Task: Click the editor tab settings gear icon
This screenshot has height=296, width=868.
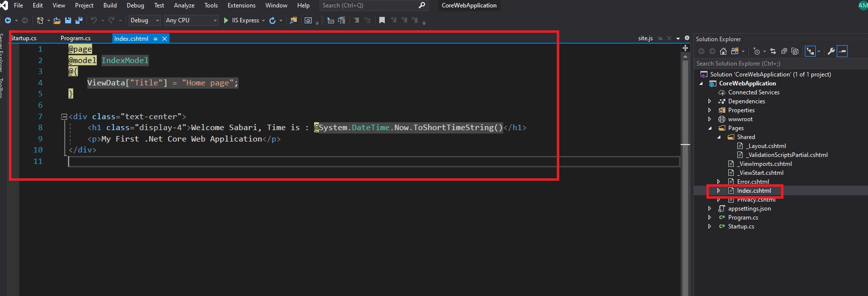Action: [687, 38]
